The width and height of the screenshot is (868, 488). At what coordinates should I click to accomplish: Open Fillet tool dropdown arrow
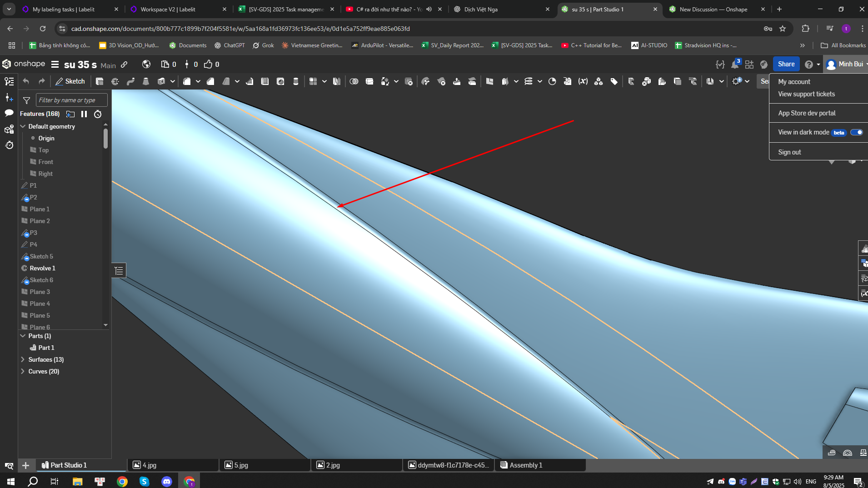click(x=198, y=81)
